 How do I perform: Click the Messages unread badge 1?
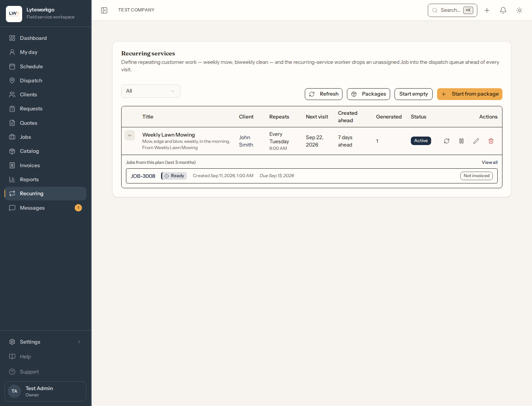pyautogui.click(x=78, y=208)
